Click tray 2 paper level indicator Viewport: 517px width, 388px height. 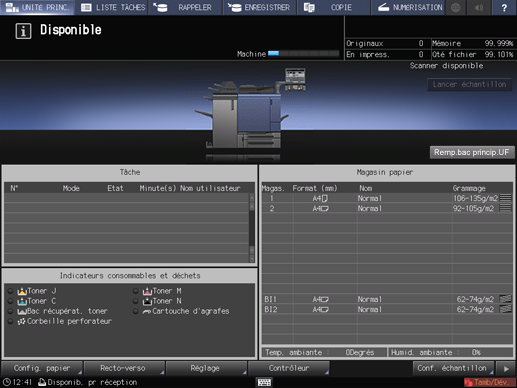(505, 208)
